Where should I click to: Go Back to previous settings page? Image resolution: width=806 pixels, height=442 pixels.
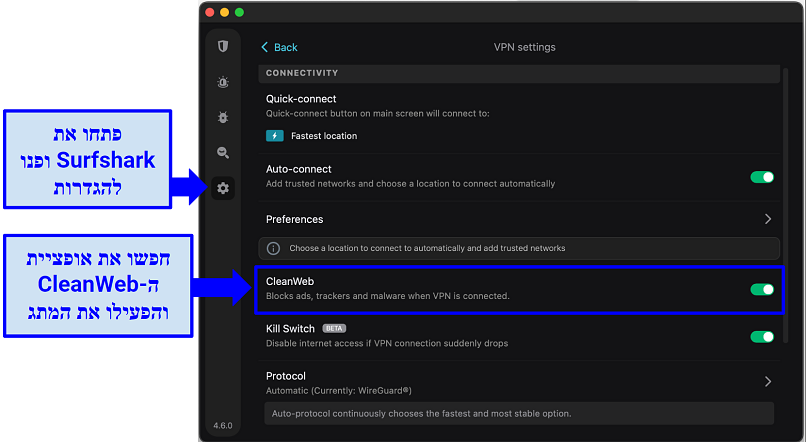click(x=280, y=47)
